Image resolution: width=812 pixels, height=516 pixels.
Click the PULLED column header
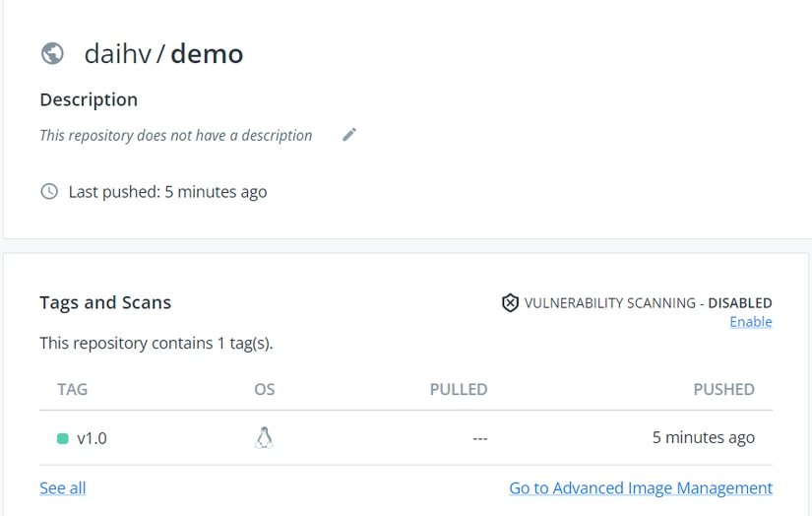[458, 389]
